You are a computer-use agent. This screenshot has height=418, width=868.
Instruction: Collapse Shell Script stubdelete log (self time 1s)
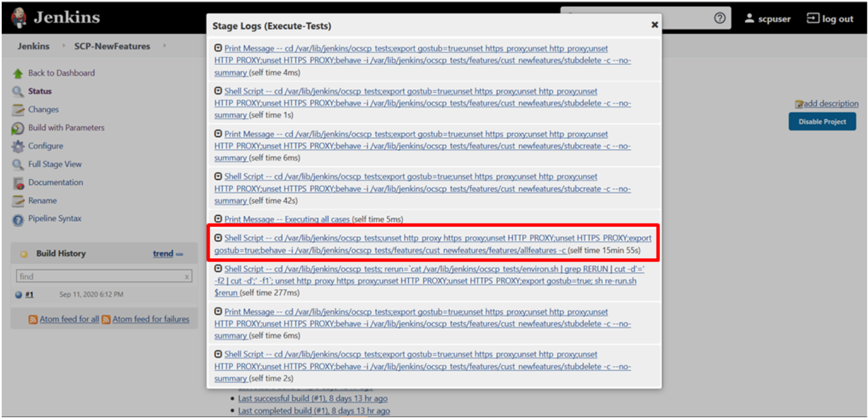coord(218,91)
